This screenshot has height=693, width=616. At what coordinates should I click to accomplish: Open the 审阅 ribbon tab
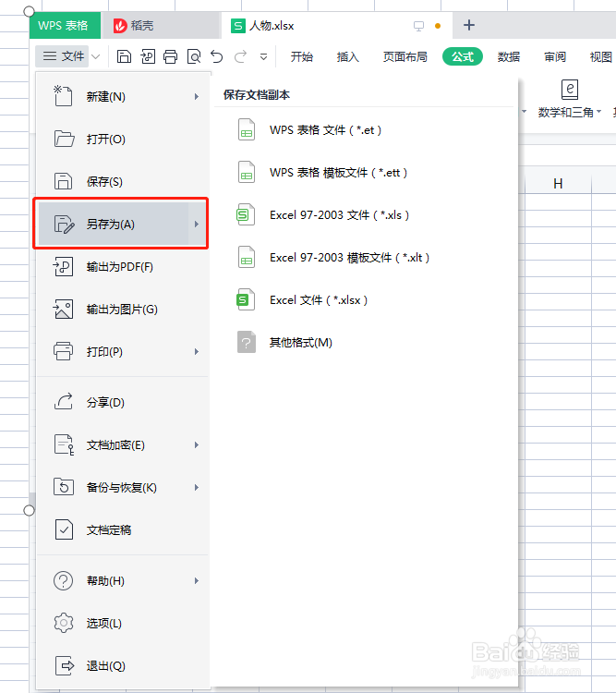coord(555,56)
